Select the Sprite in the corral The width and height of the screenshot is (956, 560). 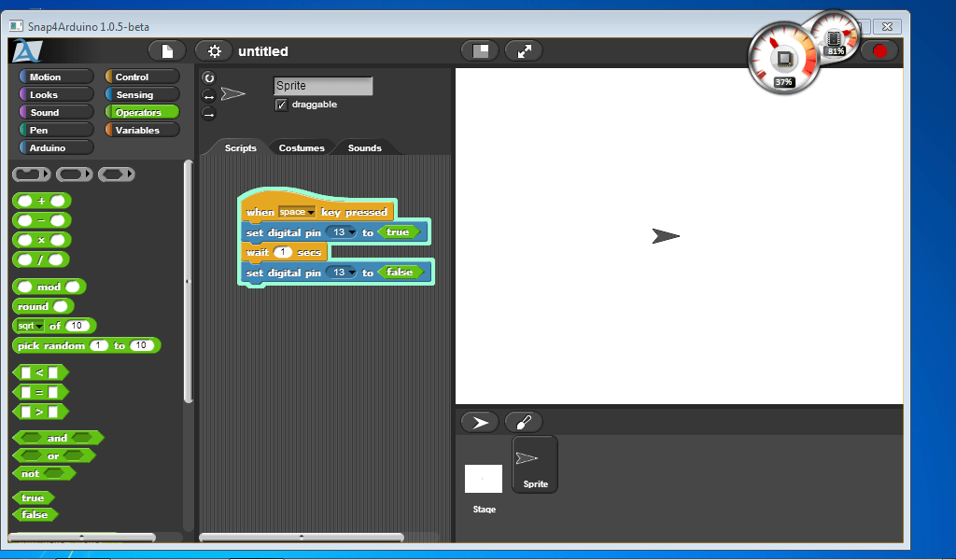coord(535,464)
